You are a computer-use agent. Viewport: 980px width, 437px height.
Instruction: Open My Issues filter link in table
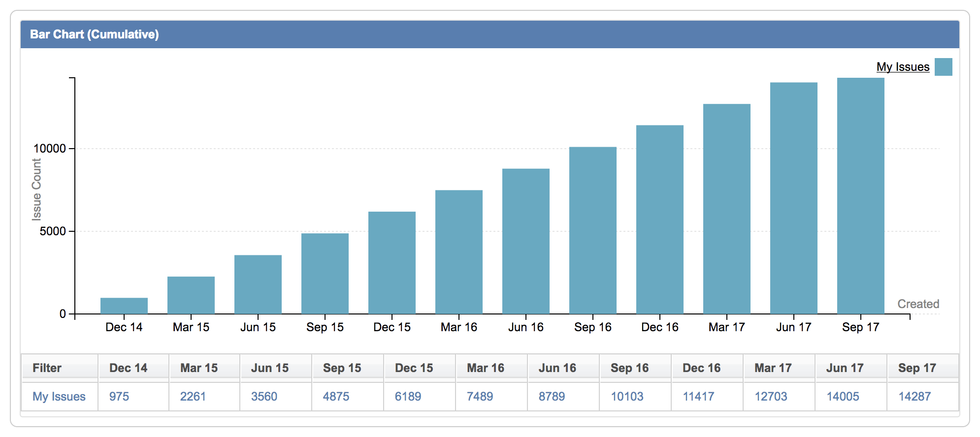click(x=59, y=397)
